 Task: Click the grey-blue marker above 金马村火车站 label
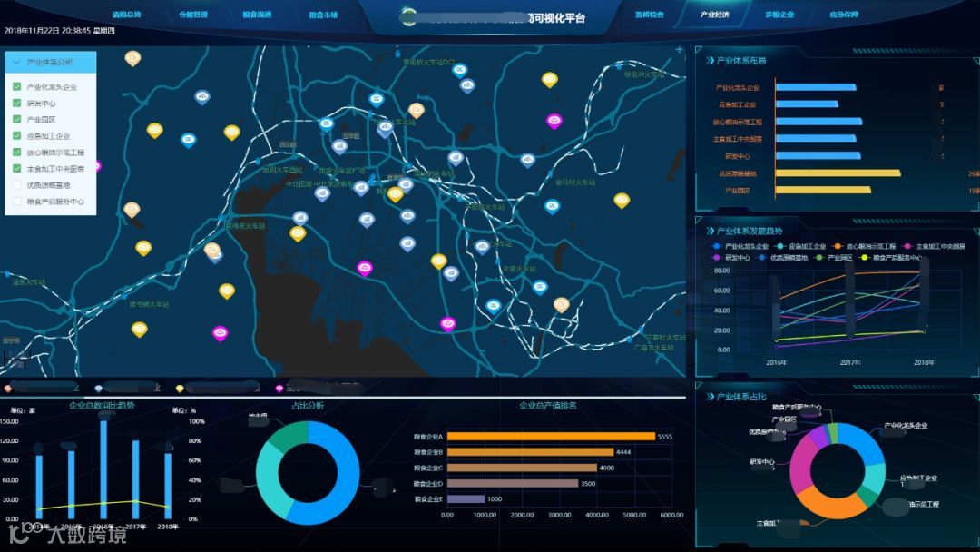pyautogui.click(x=528, y=160)
